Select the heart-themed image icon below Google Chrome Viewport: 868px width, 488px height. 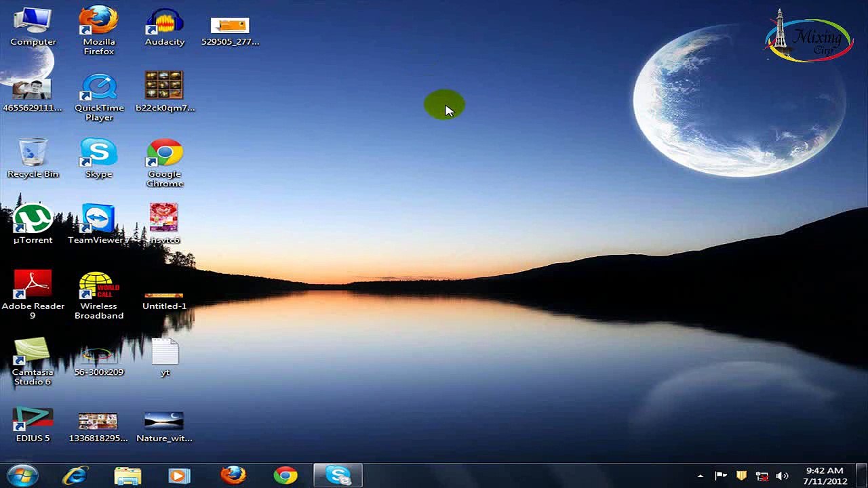click(165, 224)
